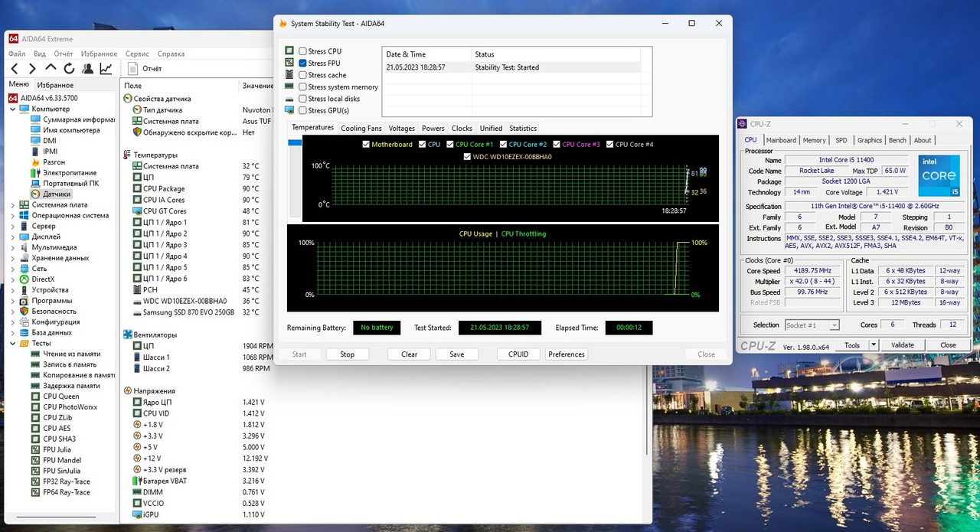Click the AIDA64 up-level arrow
This screenshot has height=532, width=980.
[x=51, y=69]
